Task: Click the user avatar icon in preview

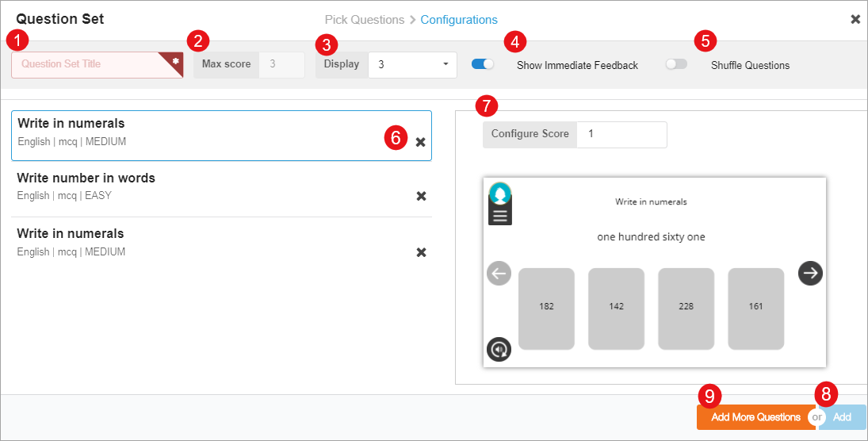Action: click(500, 193)
